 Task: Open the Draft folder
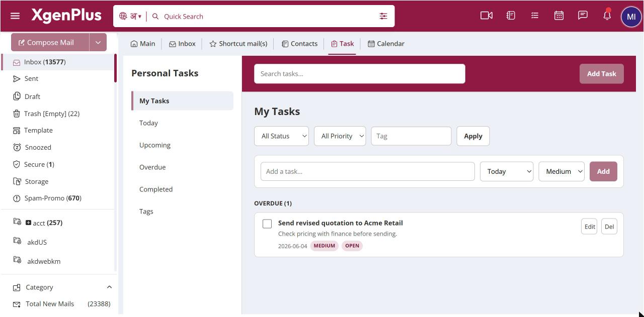(x=32, y=96)
